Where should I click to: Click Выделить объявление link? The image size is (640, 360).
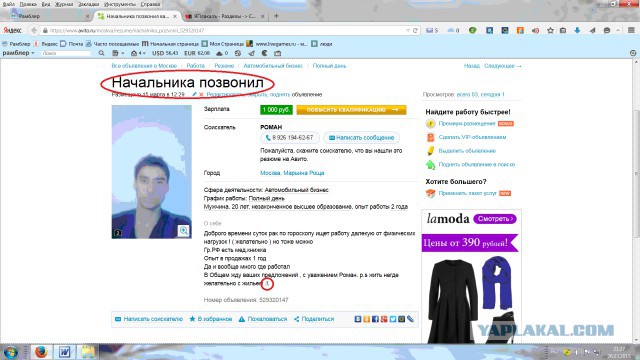(x=467, y=151)
